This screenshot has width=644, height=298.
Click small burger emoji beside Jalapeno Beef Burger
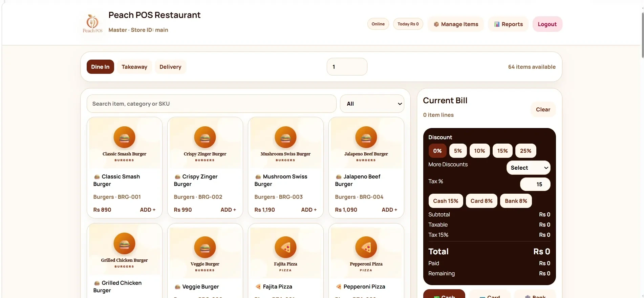click(x=339, y=177)
